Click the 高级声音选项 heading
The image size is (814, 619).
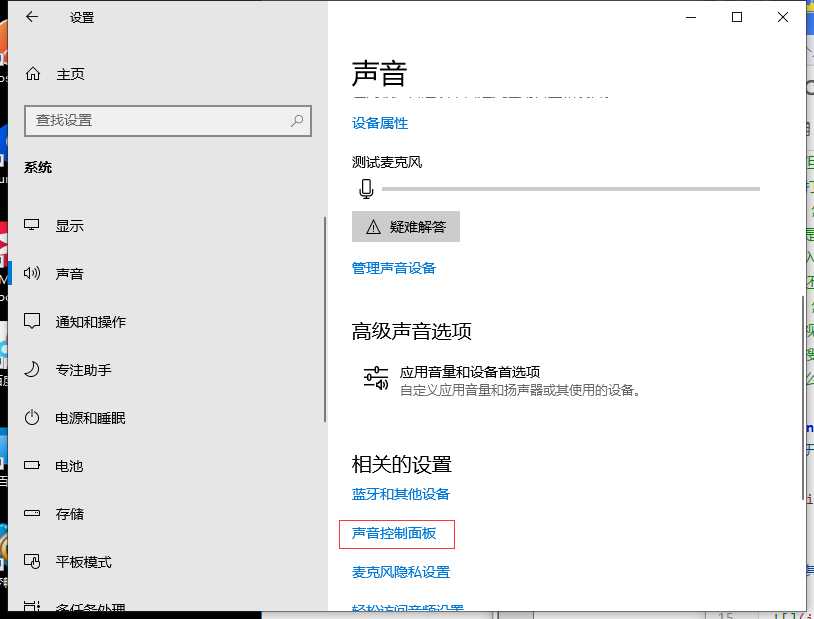411,331
